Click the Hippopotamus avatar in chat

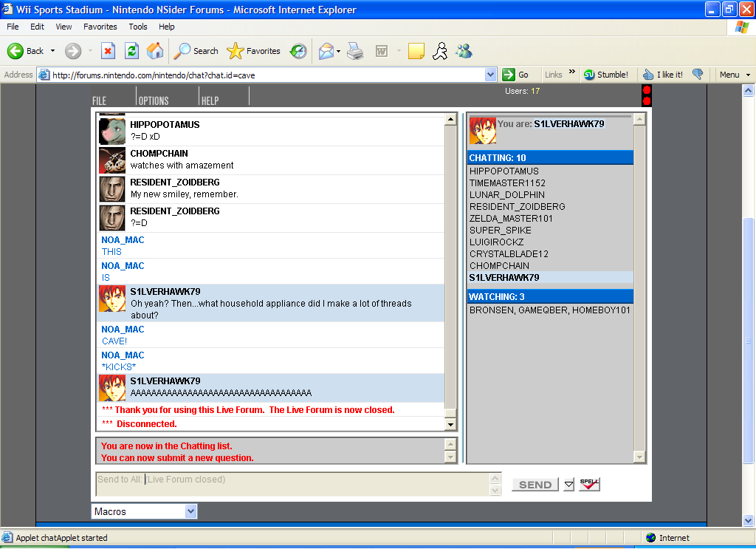click(x=112, y=132)
